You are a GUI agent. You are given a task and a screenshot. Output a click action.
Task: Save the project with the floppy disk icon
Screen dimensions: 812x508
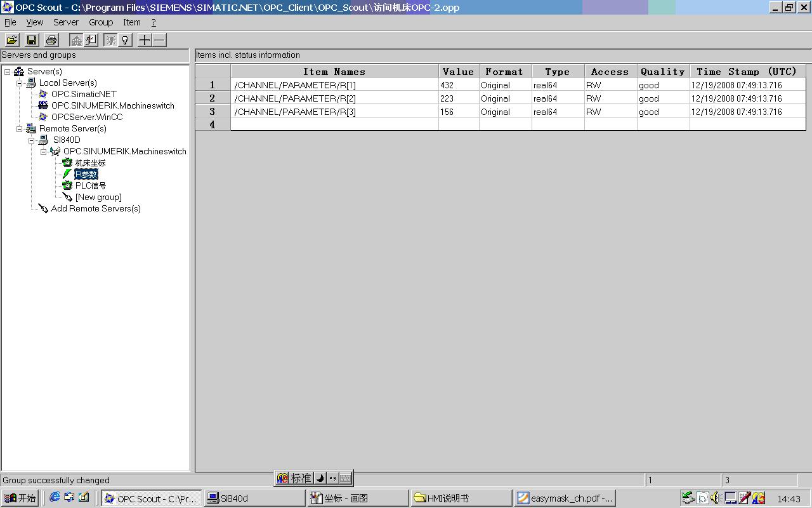pyautogui.click(x=32, y=40)
